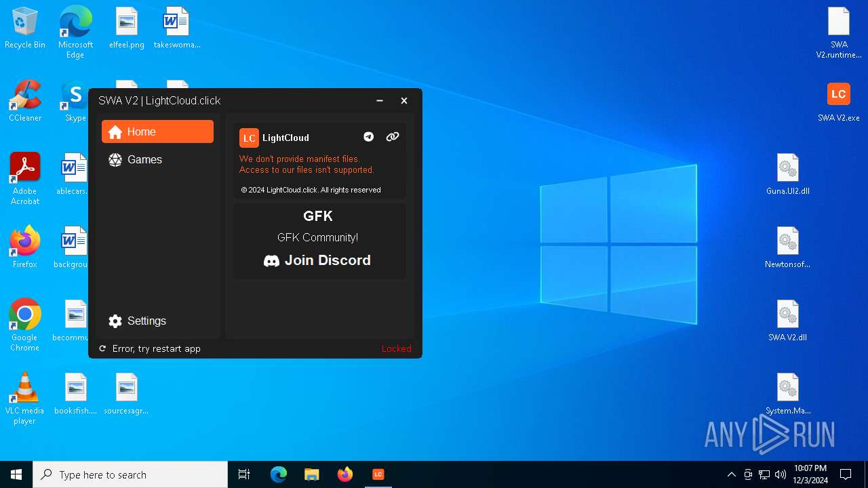Viewport: 868px width, 488px height.
Task: Click the red Locked status text
Action: pos(397,348)
